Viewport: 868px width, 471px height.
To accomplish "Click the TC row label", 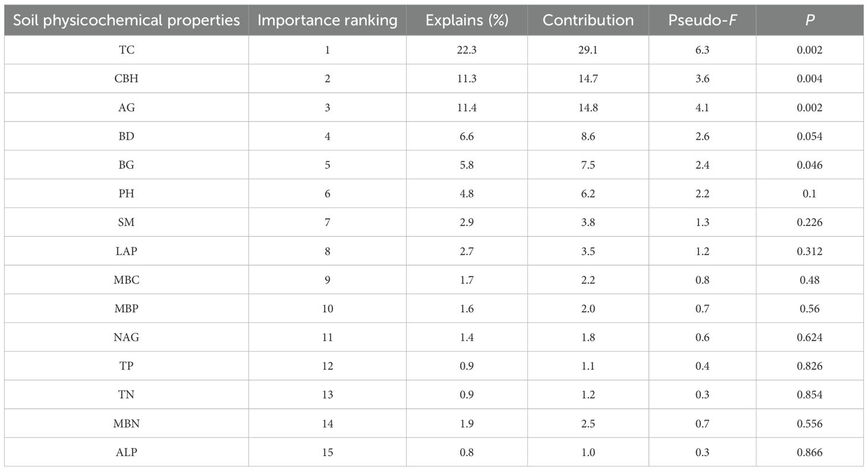I will pyautogui.click(x=126, y=50).
